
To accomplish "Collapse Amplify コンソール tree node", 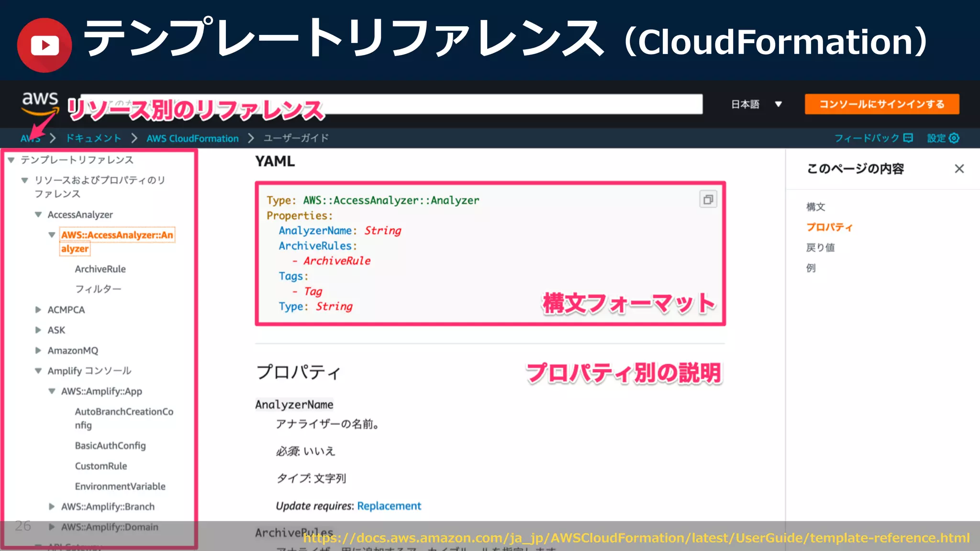I will pos(38,371).
